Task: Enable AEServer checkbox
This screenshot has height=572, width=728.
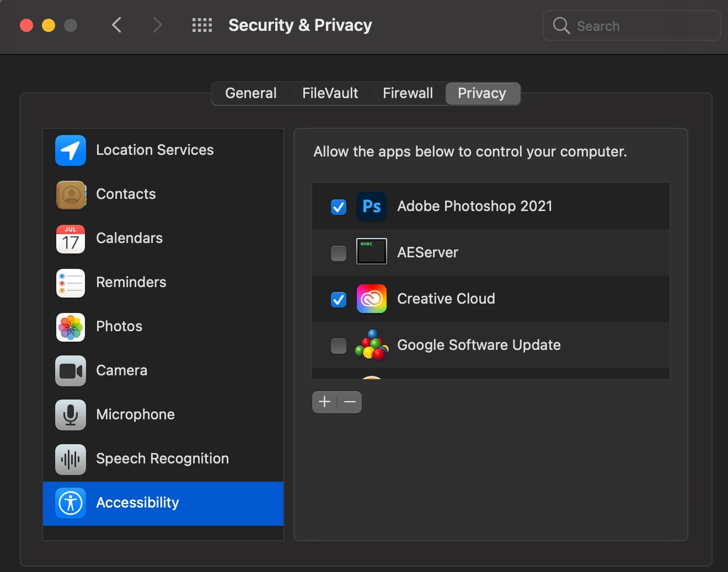Action: pyautogui.click(x=339, y=253)
